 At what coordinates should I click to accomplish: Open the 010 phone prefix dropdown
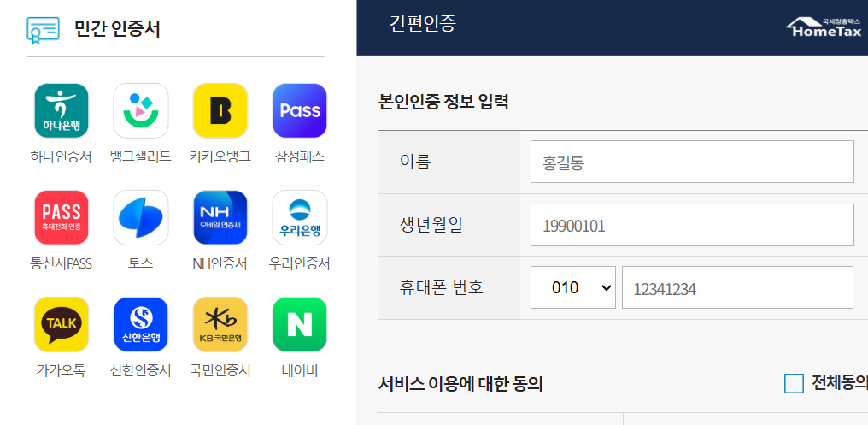click(573, 287)
